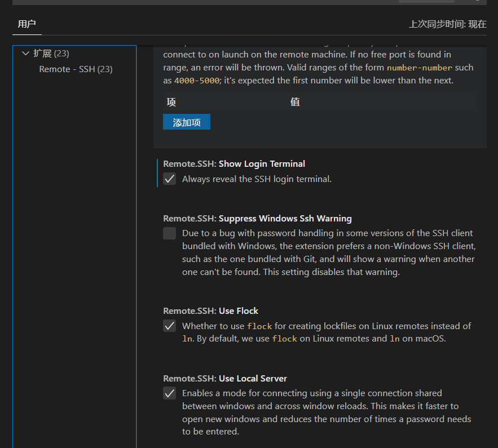Open Remote - SSH (23) in settings tree
This screenshot has width=498, height=448.
76,69
